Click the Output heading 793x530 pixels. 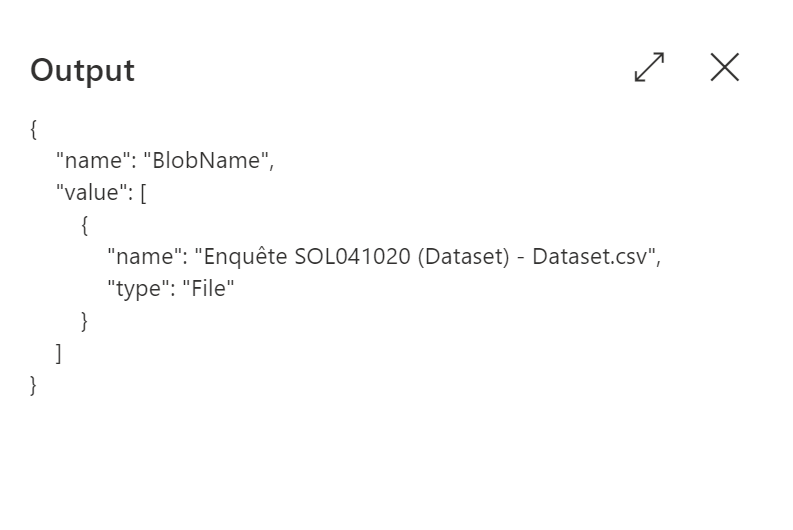82,70
